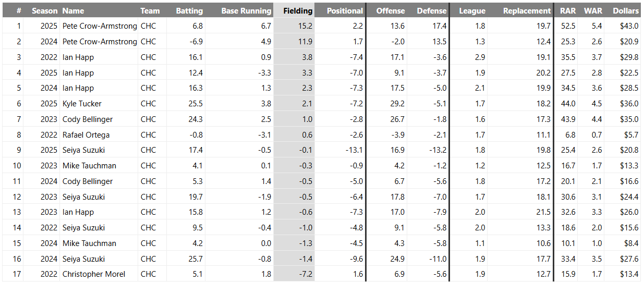The height and width of the screenshot is (282, 644).
Task: Open Pete Crow-Armstrong's 2025 player link
Action: pos(100,26)
